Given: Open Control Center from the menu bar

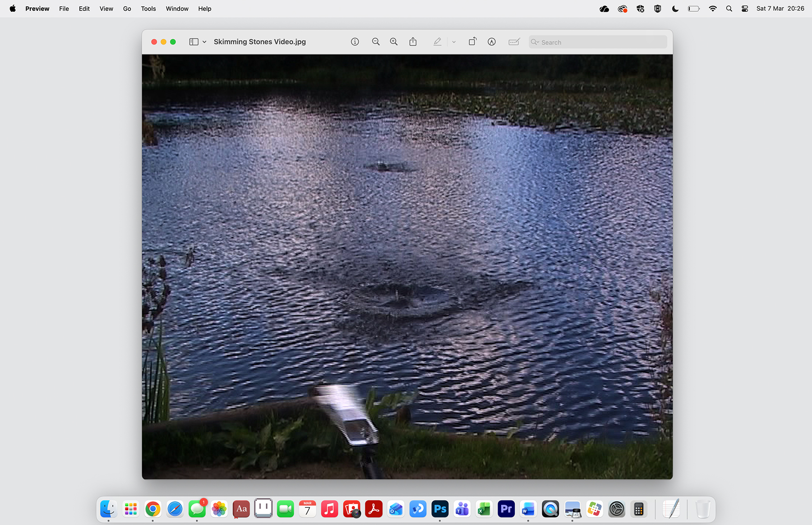Looking at the screenshot, I should click(x=744, y=8).
